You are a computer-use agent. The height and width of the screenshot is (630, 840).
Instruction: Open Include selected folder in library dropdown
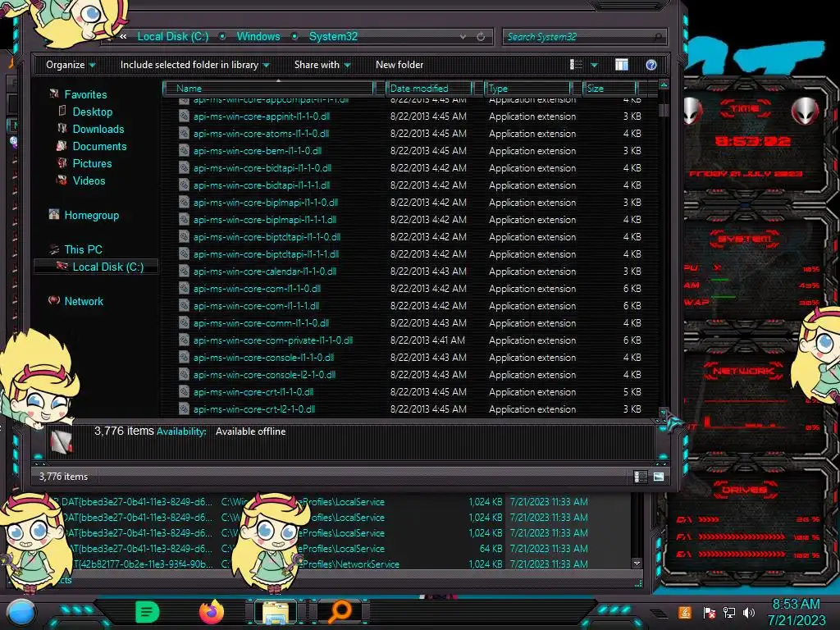195,65
